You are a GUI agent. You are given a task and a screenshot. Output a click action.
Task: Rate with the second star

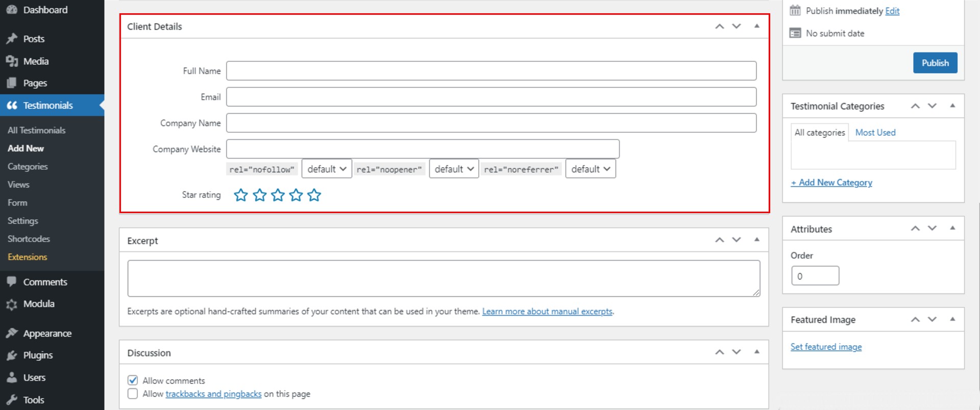point(260,195)
